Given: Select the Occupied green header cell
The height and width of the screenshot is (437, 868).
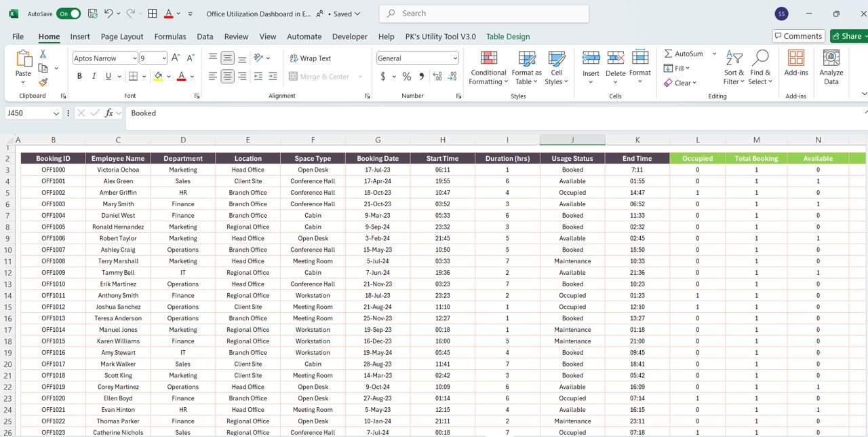Looking at the screenshot, I should [697, 159].
